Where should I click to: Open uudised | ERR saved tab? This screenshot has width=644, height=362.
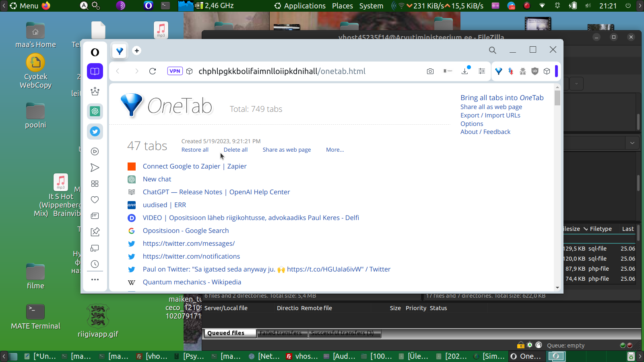164,205
